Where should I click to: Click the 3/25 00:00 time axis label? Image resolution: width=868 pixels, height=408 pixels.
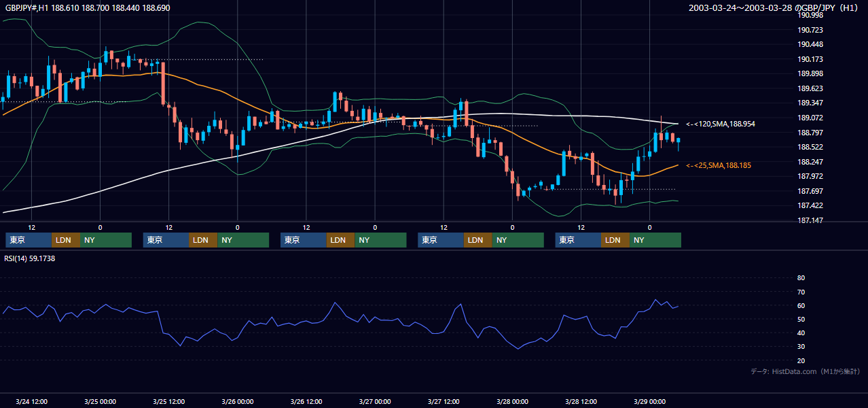(x=100, y=401)
